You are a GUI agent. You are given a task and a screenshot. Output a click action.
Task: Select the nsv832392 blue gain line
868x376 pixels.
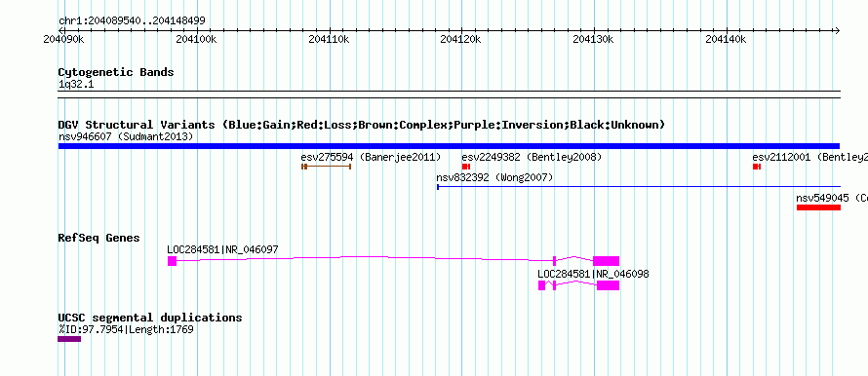(639, 187)
